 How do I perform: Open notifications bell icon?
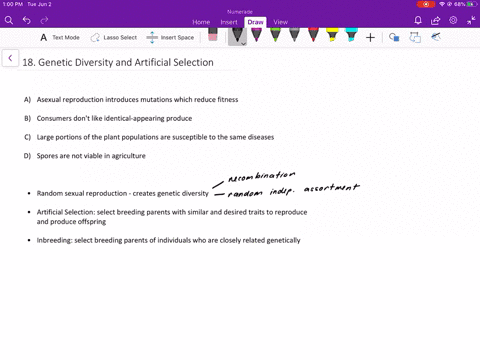click(418, 21)
